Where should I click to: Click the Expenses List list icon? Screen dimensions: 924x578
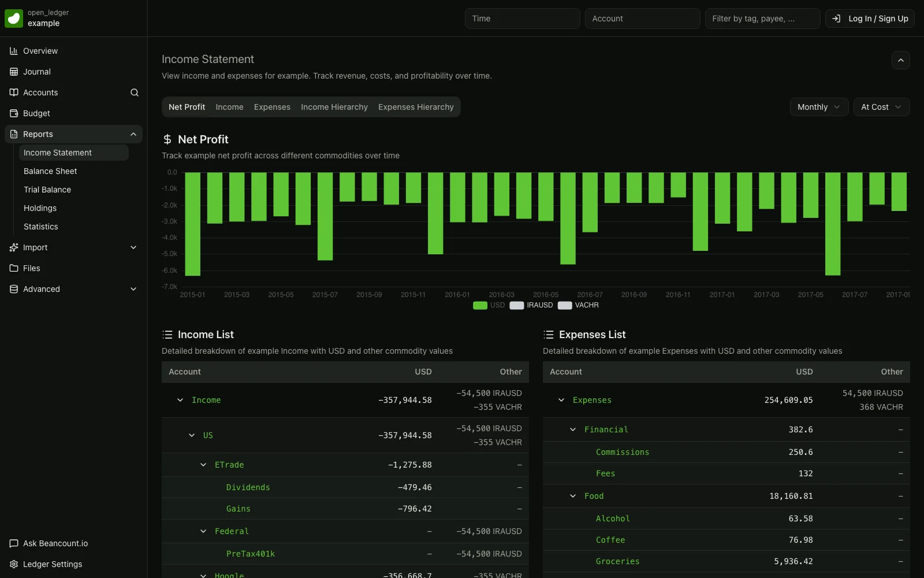549,335
